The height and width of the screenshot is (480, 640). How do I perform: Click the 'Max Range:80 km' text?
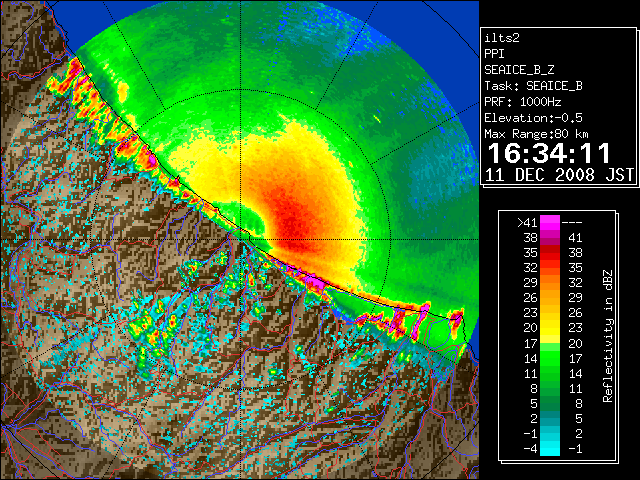pyautogui.click(x=536, y=134)
